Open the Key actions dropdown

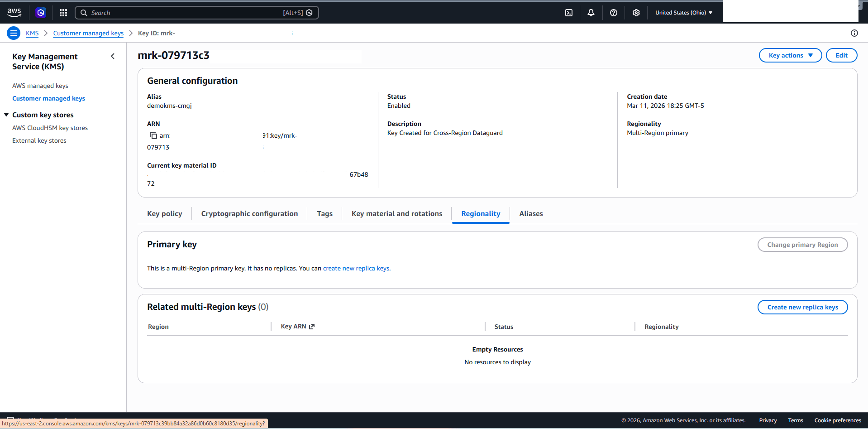click(790, 55)
